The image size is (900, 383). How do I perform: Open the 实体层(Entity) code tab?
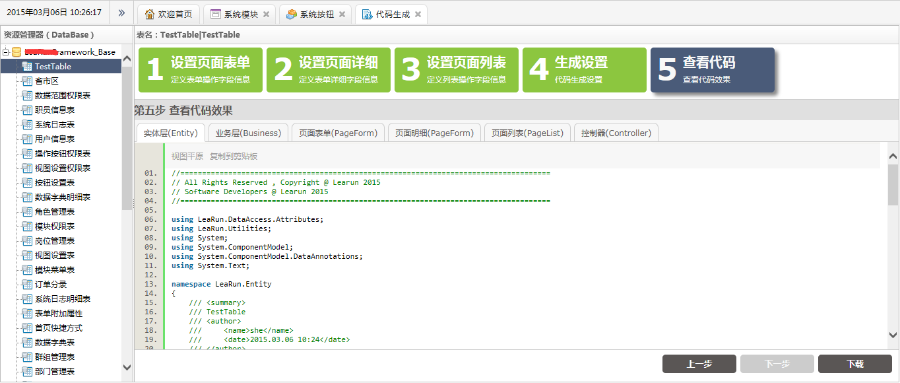tap(170, 133)
